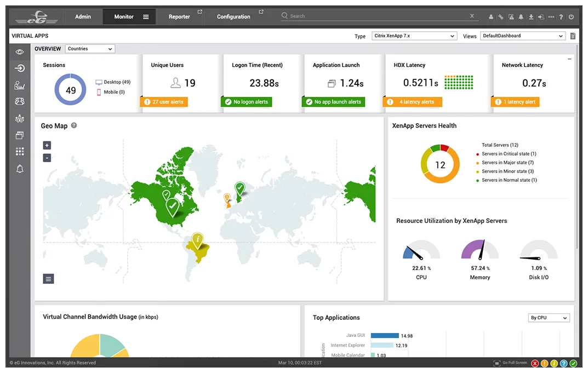This screenshot has height=373, width=588.
Task: Open the sessions login icon in the sidebar
Action: click(20, 68)
